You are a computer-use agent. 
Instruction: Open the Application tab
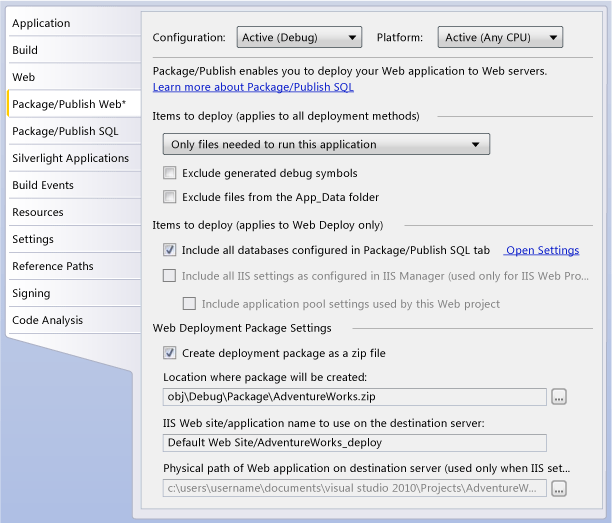[x=74, y=23]
